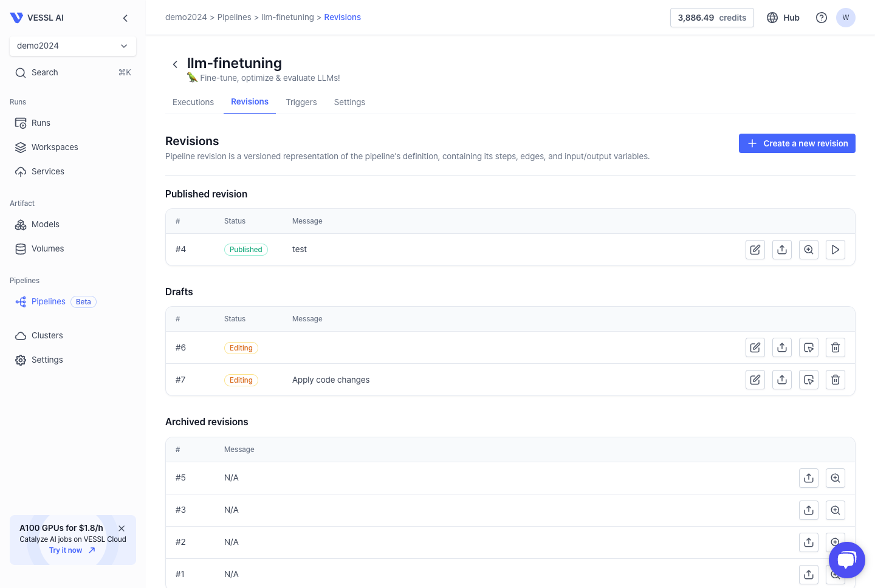This screenshot has height=588, width=875.
Task: Export published revision #4
Action: coord(782,250)
